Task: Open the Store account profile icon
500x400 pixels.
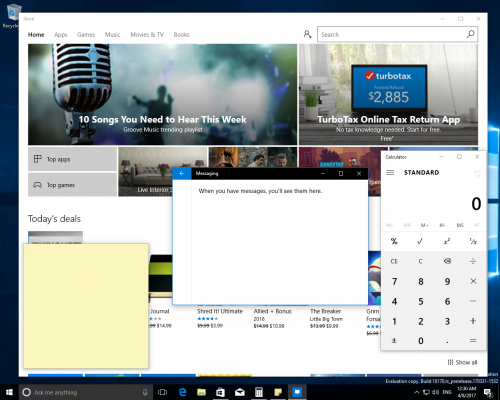Action: (307, 34)
